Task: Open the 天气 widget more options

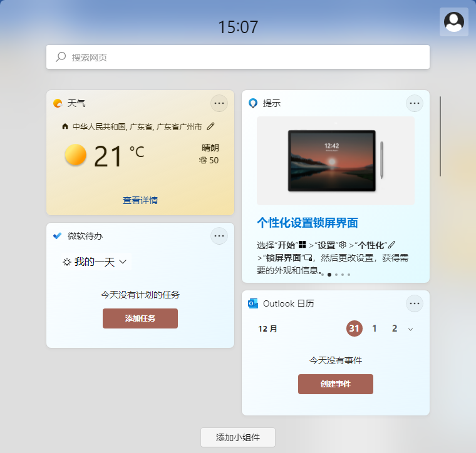Action: pyautogui.click(x=219, y=103)
